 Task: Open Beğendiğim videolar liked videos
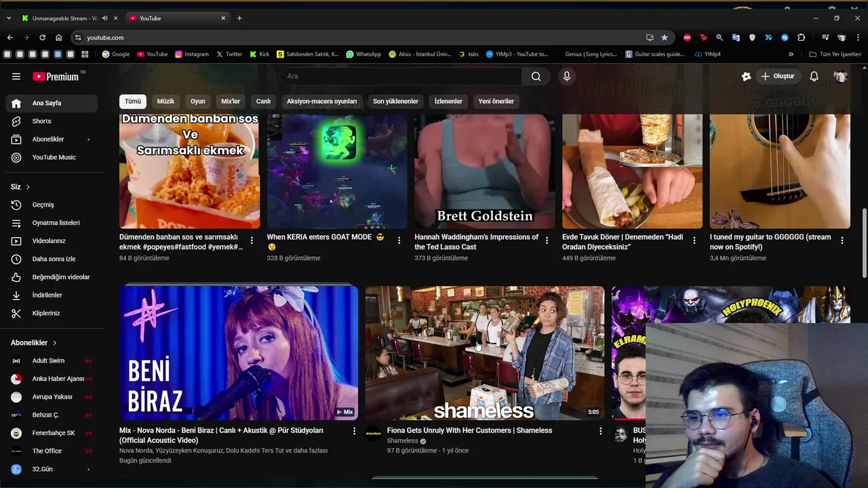tap(52, 277)
